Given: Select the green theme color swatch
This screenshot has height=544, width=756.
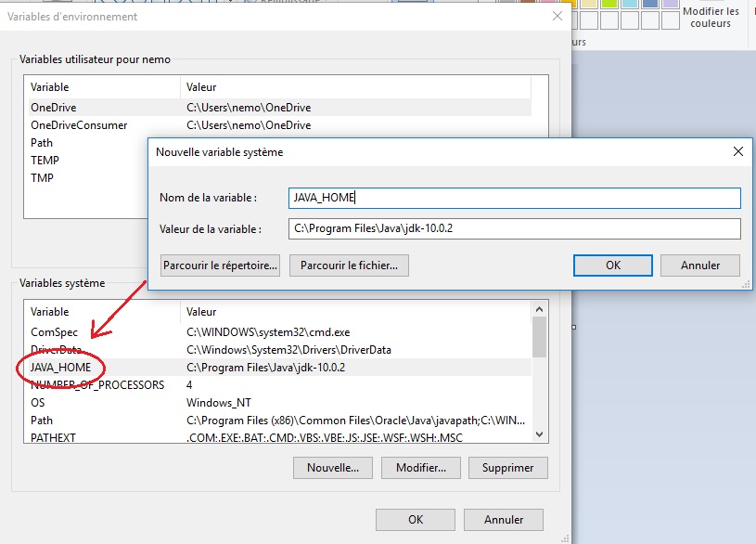Looking at the screenshot, I should [x=608, y=5].
